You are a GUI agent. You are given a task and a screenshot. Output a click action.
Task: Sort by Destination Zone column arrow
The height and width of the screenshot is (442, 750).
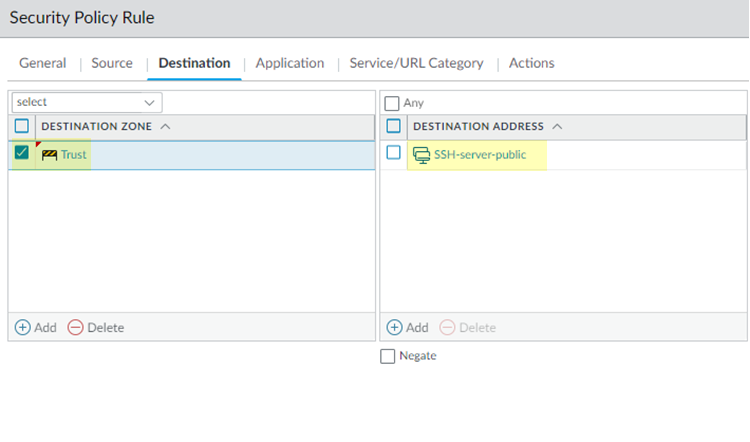click(165, 127)
